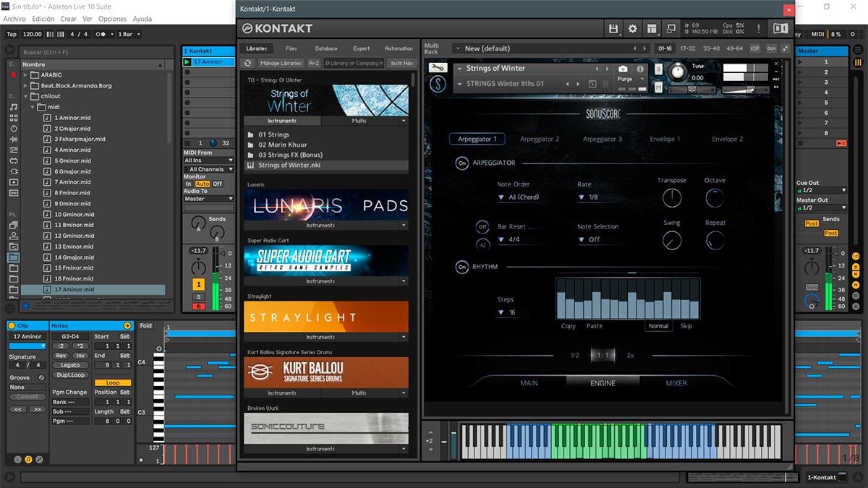Click snapshot camera icon for Strings of Winter
868x488 pixels.
coord(624,69)
